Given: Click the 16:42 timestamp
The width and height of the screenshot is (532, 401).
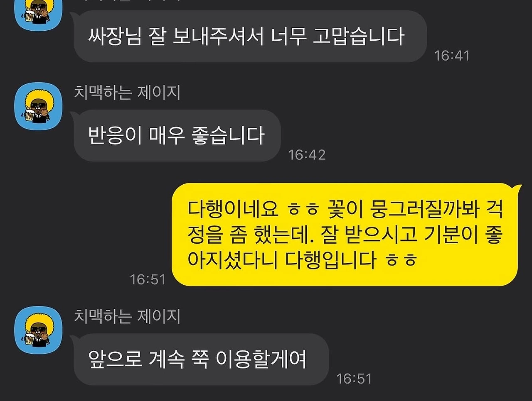Looking at the screenshot, I should [307, 155].
